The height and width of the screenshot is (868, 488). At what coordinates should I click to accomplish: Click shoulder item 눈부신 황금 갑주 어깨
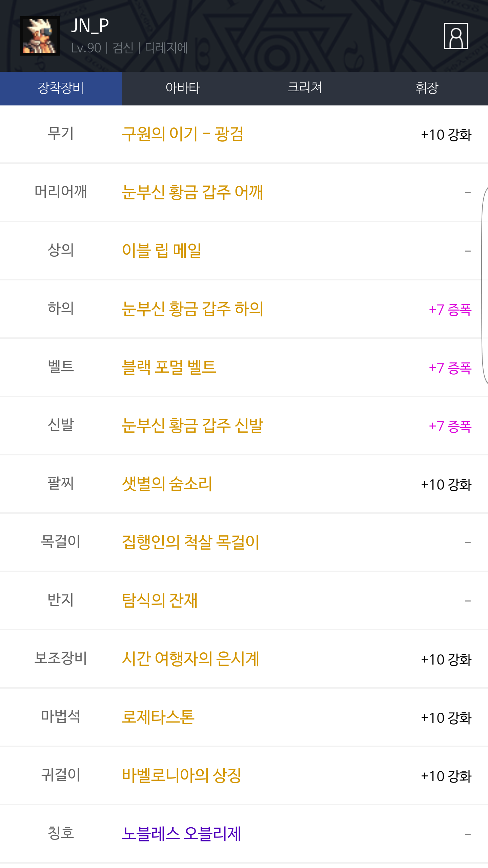click(192, 192)
